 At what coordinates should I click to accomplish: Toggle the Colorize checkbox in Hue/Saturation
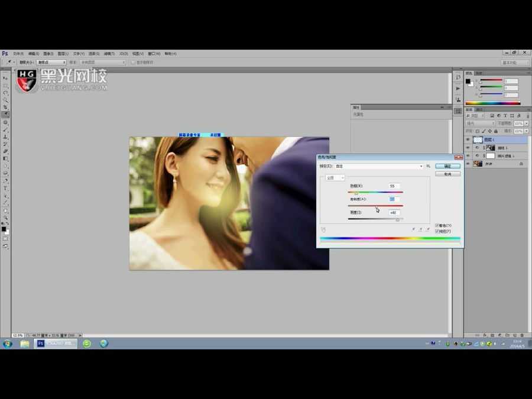pos(437,225)
